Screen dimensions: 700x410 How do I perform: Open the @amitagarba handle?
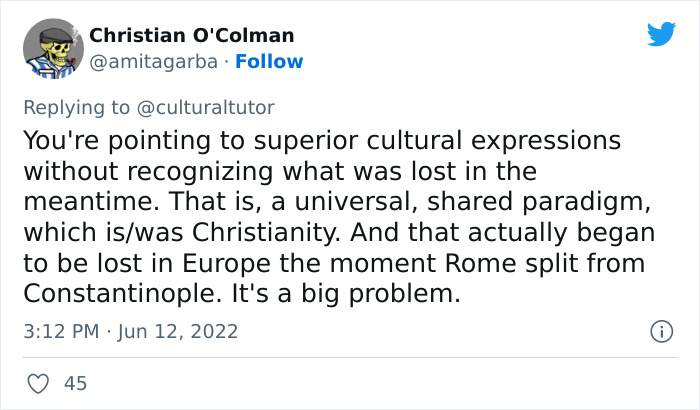point(151,61)
